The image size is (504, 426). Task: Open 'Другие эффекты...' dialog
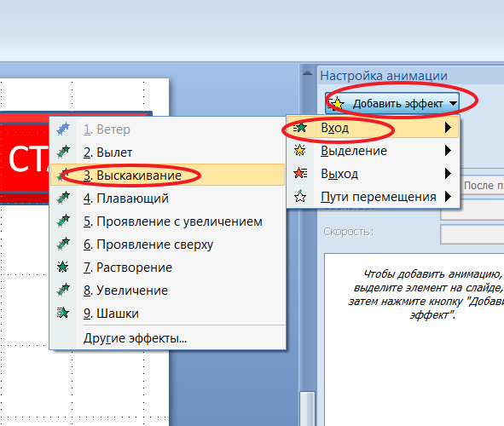pyautogui.click(x=168, y=338)
